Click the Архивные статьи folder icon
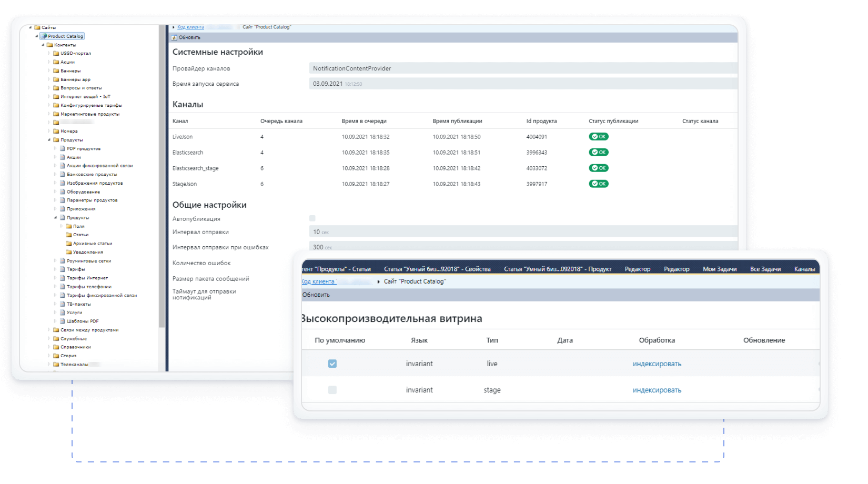 click(x=68, y=244)
